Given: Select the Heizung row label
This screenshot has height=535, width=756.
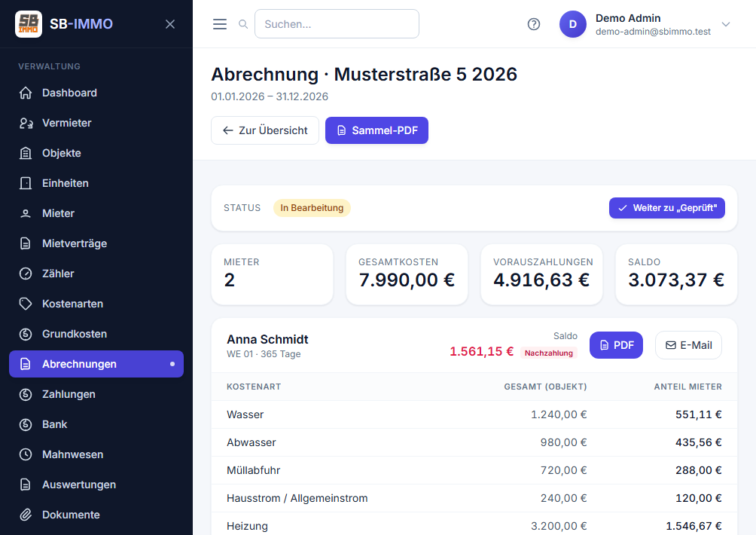Looking at the screenshot, I should (x=247, y=526).
